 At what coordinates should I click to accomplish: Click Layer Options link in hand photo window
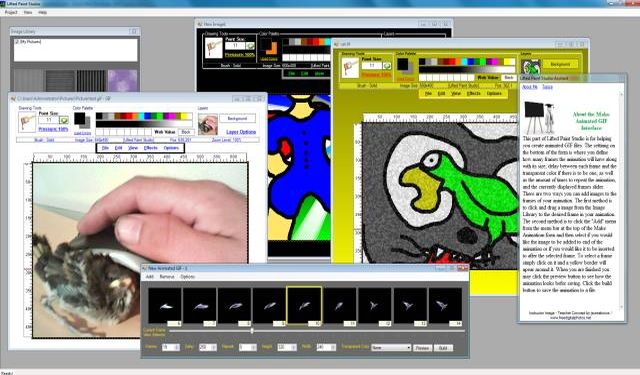point(241,132)
